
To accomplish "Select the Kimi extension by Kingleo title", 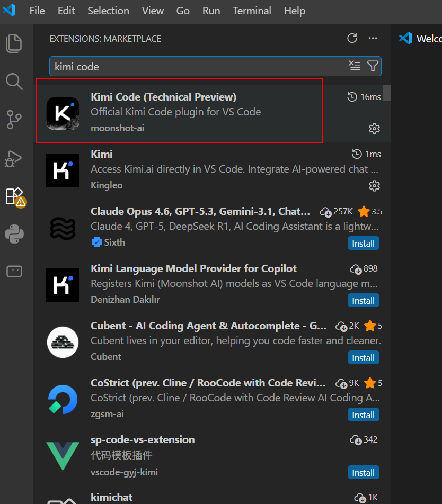I will [102, 154].
